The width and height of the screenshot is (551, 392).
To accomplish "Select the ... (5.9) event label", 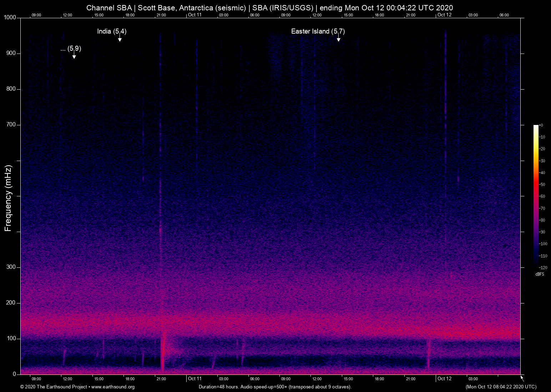I will pyautogui.click(x=71, y=49).
